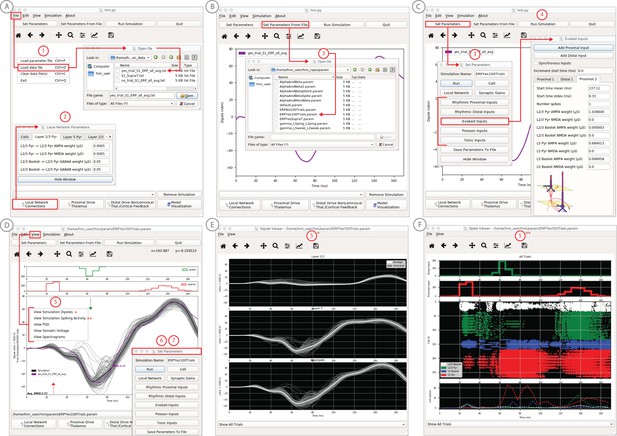Click the Back arrow icon in panel A toolbar
This screenshot has width=617, height=436.
30,35
